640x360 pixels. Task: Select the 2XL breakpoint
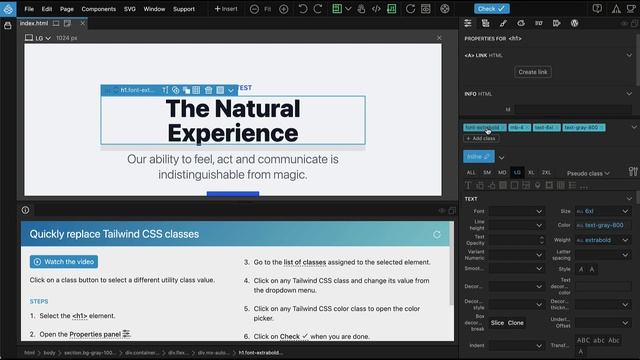tap(546, 173)
